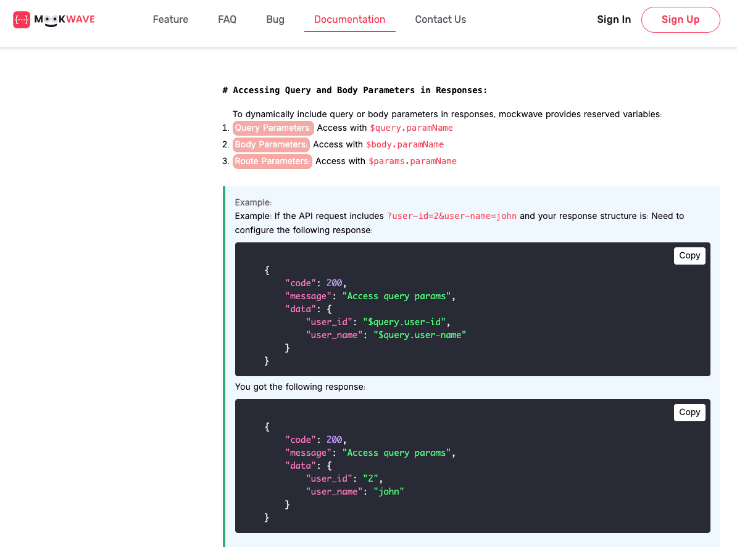Image resolution: width=737 pixels, height=560 pixels.
Task: Click the Sign Up button
Action: pyautogui.click(x=680, y=20)
